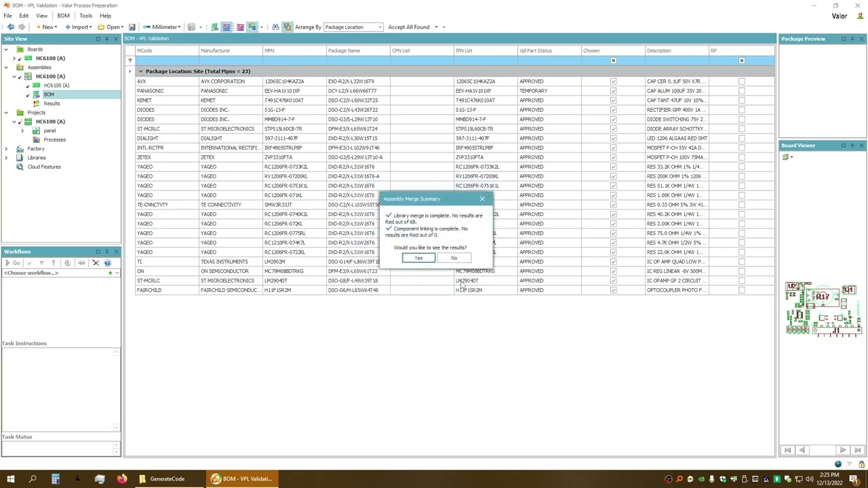Click the Go play button in Workflows
Viewport: 868px width, 488px height.
tap(12, 263)
